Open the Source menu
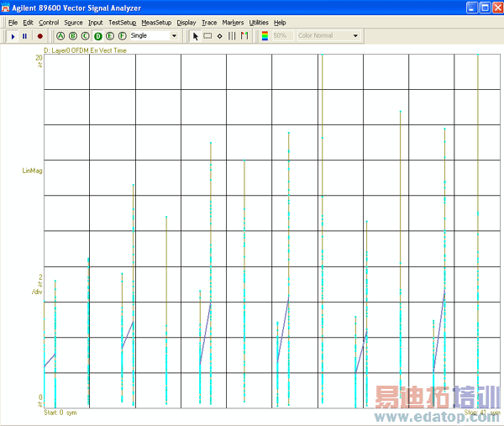Viewport: 504px width, 426px height. tap(73, 23)
